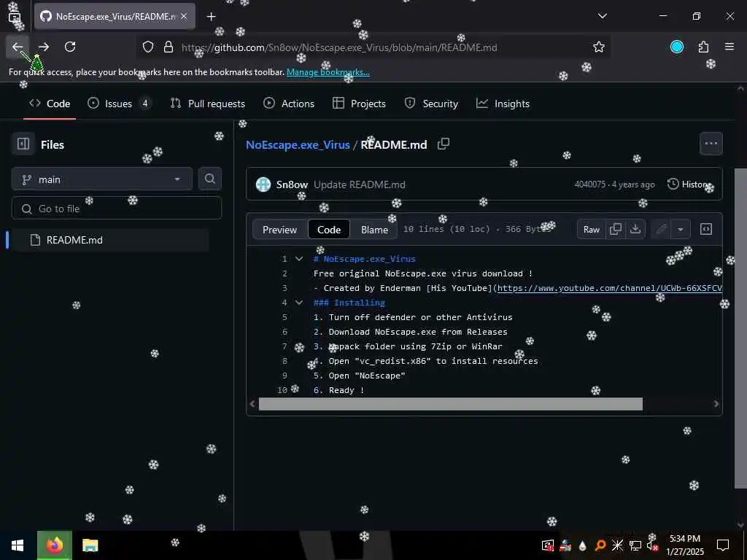Click the code scroll left arrow
This screenshot has height=560, width=747.
(x=252, y=404)
